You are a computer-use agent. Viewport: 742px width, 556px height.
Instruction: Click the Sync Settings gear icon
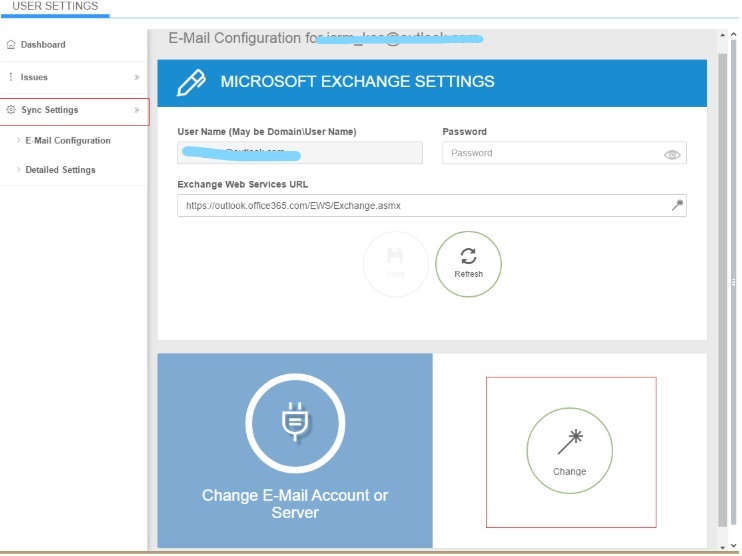(x=10, y=110)
